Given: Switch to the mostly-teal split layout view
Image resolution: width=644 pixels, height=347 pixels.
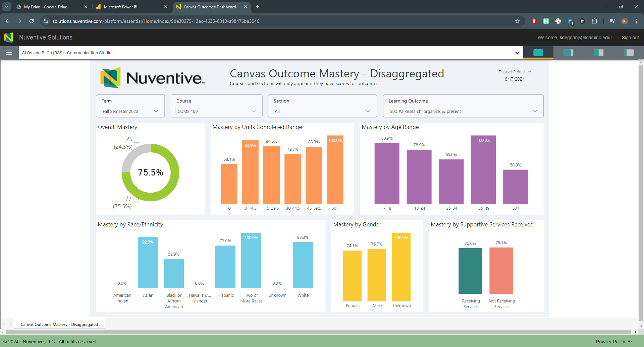Looking at the screenshot, I should [x=568, y=53].
